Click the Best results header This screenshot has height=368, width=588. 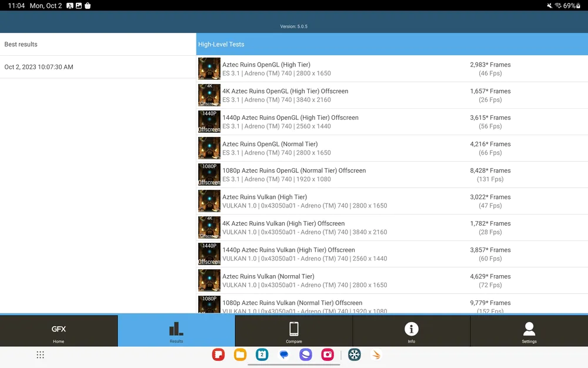click(x=98, y=44)
